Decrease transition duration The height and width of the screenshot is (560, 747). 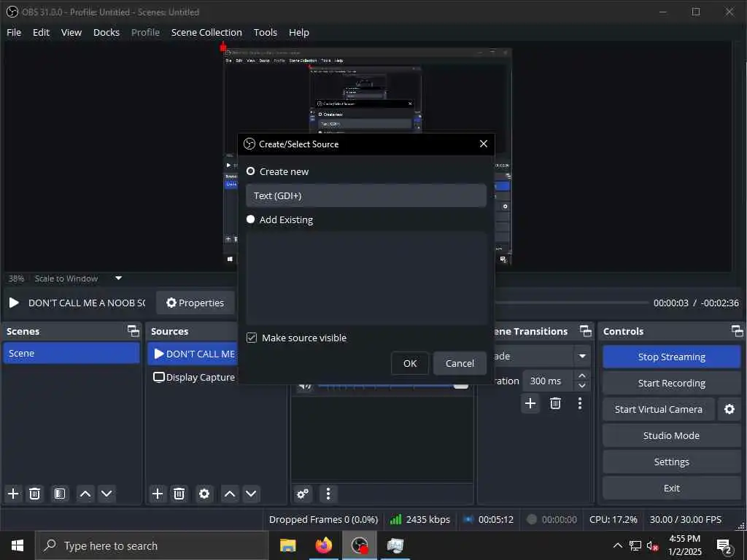pos(582,386)
